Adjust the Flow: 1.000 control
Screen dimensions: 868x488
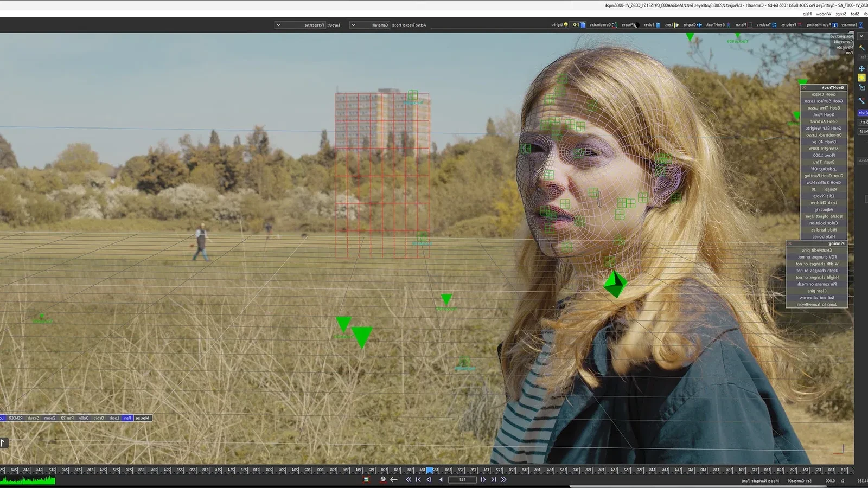point(824,155)
